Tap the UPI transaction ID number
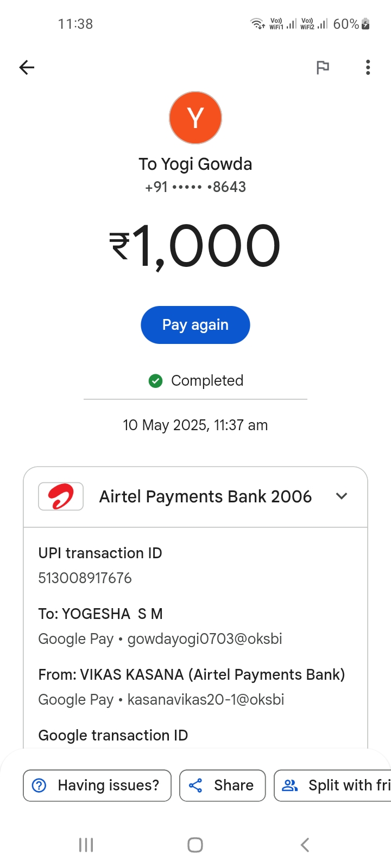The width and height of the screenshot is (391, 868). click(85, 578)
